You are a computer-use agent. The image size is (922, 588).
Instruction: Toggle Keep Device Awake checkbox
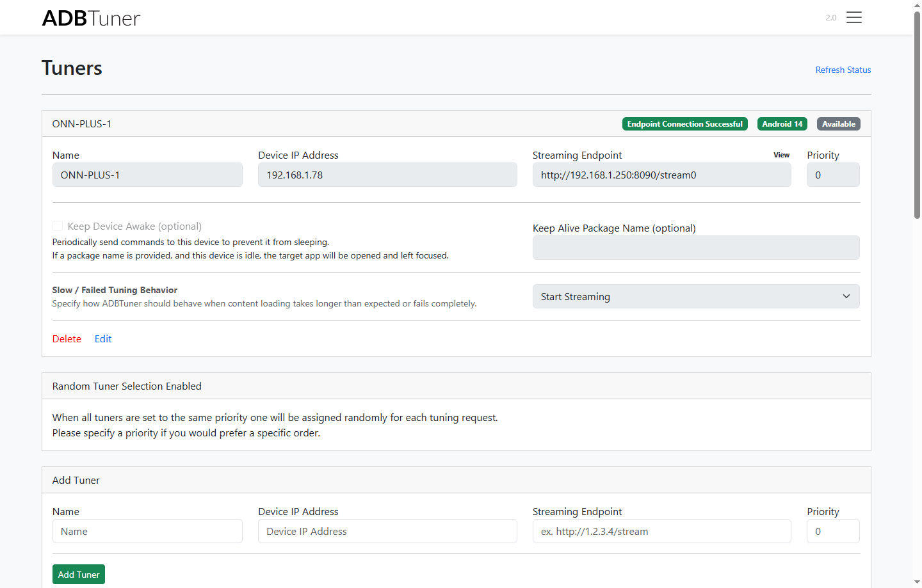(58, 226)
